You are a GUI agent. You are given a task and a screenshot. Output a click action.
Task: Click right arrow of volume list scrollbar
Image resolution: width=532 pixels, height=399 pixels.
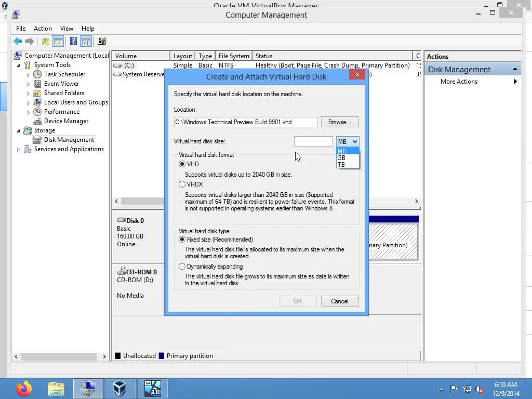pos(417,201)
